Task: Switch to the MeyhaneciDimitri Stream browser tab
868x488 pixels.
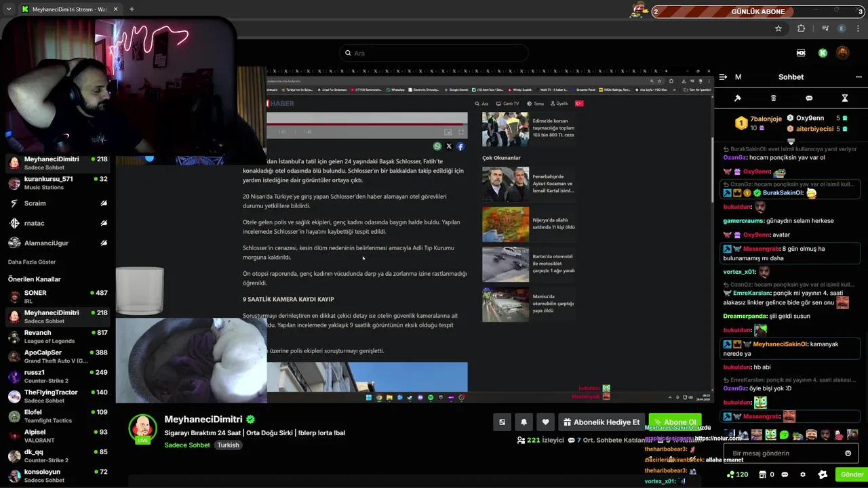Action: [69, 9]
